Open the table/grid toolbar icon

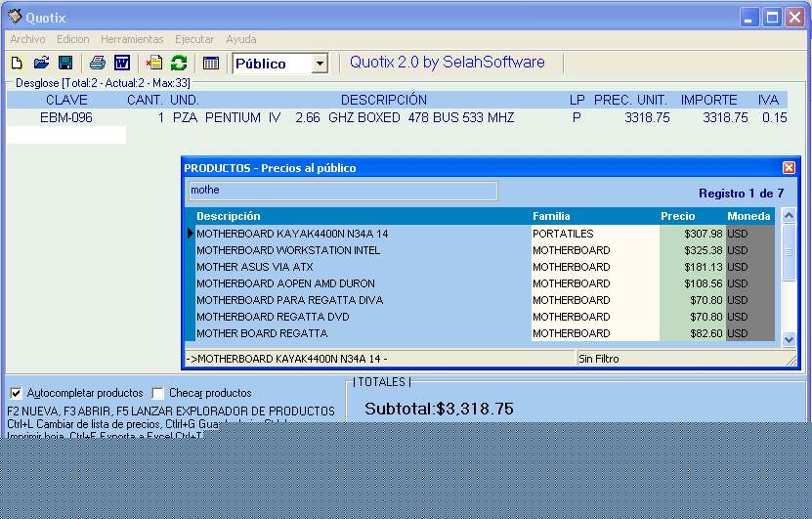tap(211, 64)
